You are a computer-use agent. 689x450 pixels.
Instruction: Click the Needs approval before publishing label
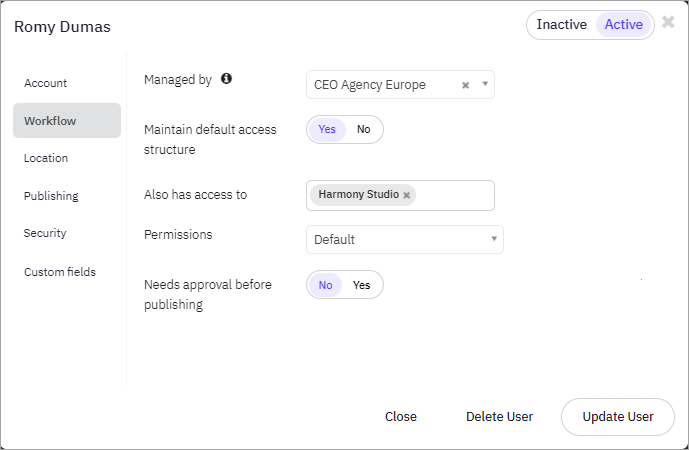tap(208, 294)
